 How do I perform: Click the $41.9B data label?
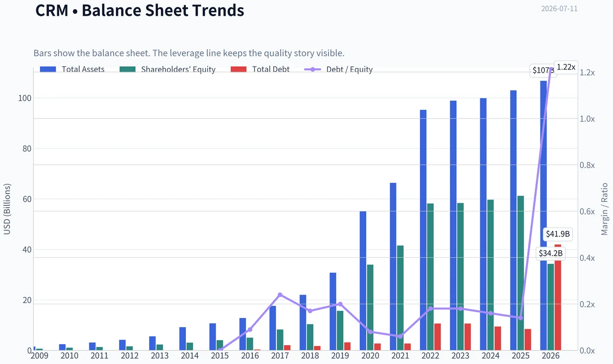(557, 234)
